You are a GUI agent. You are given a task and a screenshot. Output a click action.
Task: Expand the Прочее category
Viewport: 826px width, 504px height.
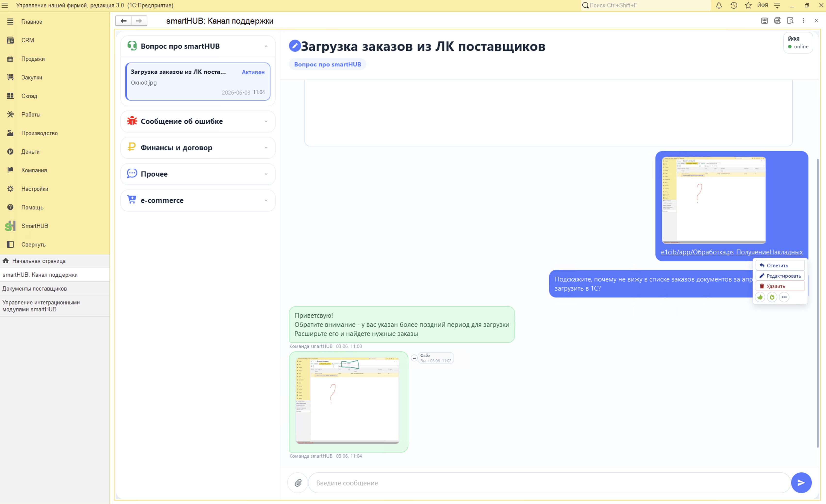[198, 174]
